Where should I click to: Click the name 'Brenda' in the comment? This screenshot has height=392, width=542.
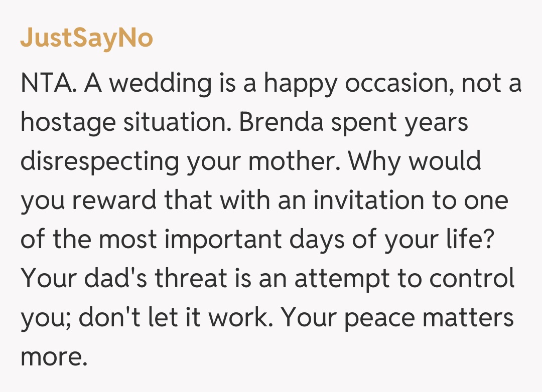(281, 122)
